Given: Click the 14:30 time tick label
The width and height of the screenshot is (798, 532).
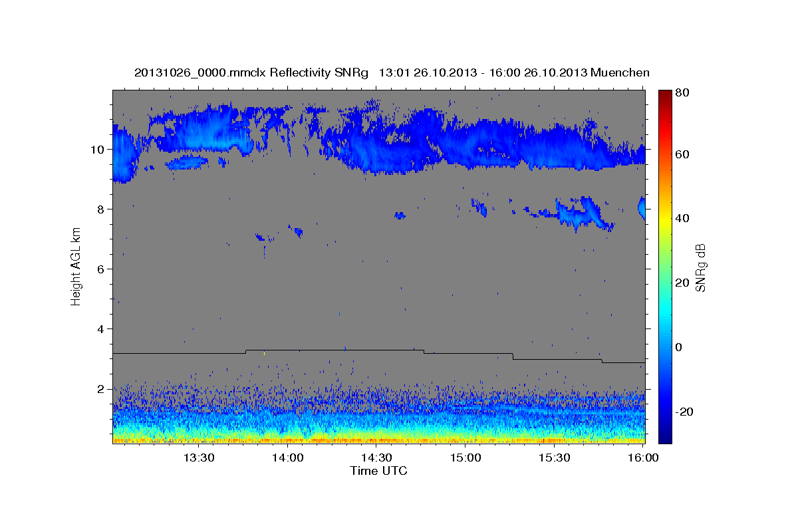Looking at the screenshot, I should (x=376, y=458).
